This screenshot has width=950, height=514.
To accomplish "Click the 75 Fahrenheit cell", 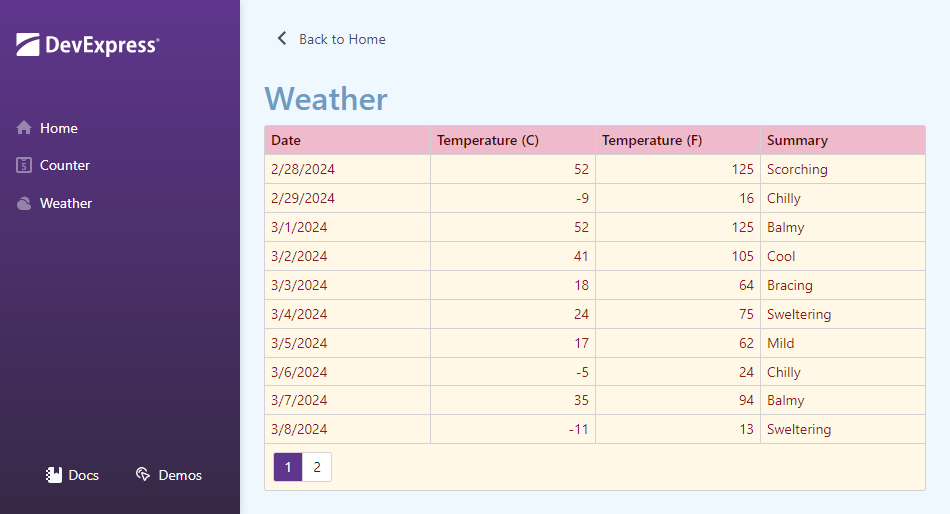I will [678, 314].
